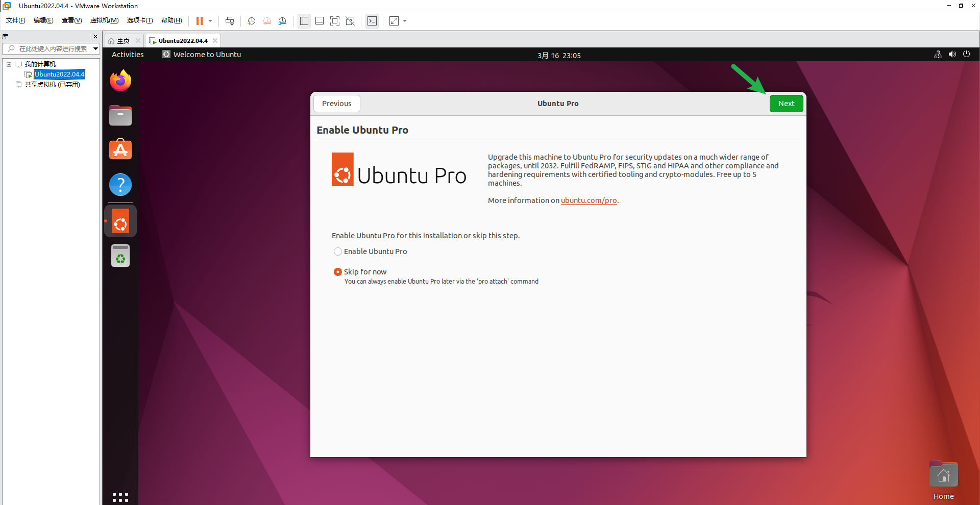980x505 pixels.
Task: Close the 主页 tab
Action: [138, 41]
